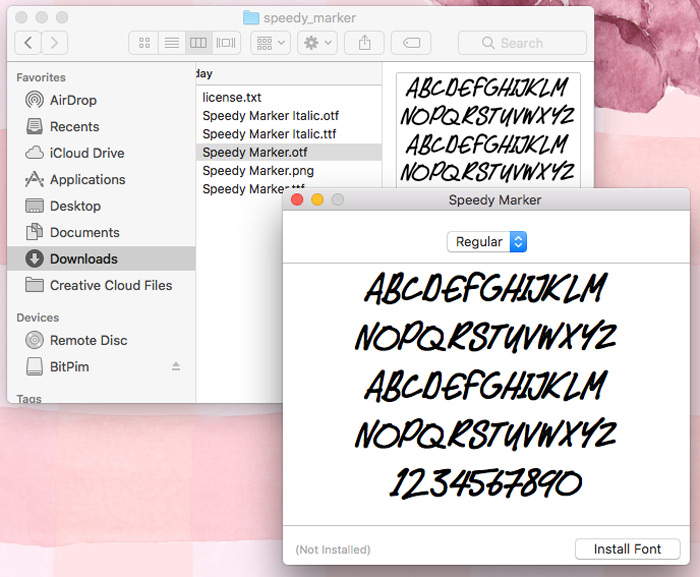Open Creative Cloud Files in sidebar
The width and height of the screenshot is (700, 577).
99,285
